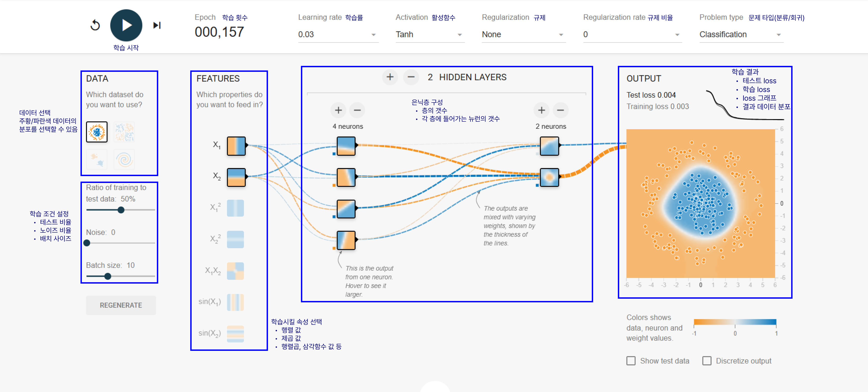Remove a neuron from the second layer
Image resolution: width=868 pixels, height=392 pixels.
point(560,110)
